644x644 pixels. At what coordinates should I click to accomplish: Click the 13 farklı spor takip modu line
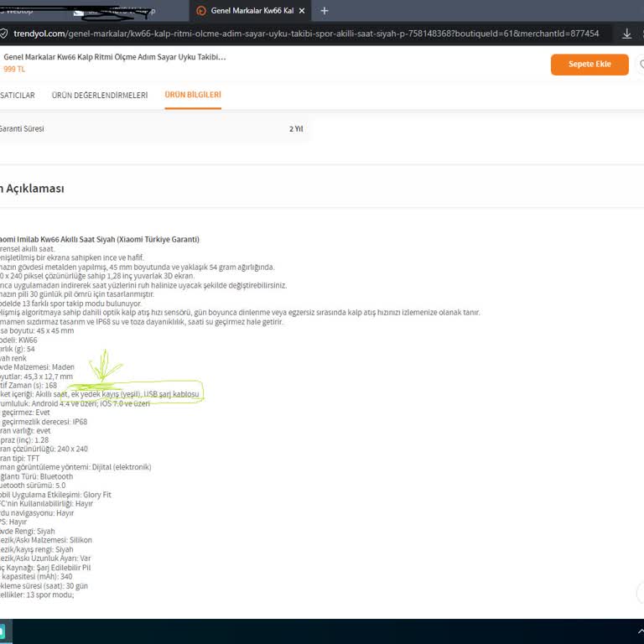coord(70,304)
